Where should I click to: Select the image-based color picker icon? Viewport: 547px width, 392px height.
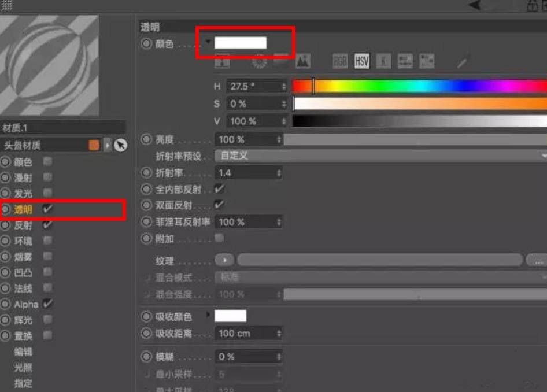pyautogui.click(x=302, y=61)
